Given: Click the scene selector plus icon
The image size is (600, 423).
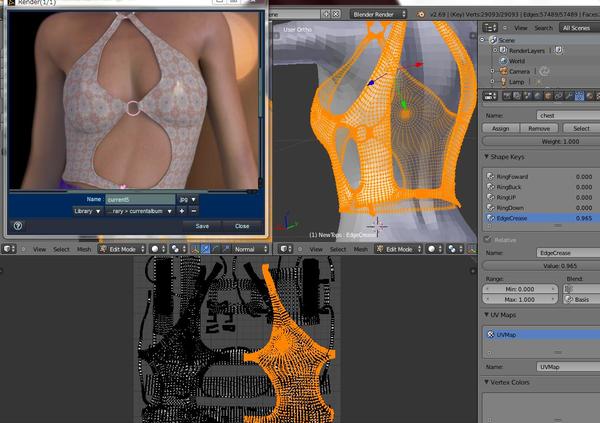Looking at the screenshot, I should [x=326, y=14].
